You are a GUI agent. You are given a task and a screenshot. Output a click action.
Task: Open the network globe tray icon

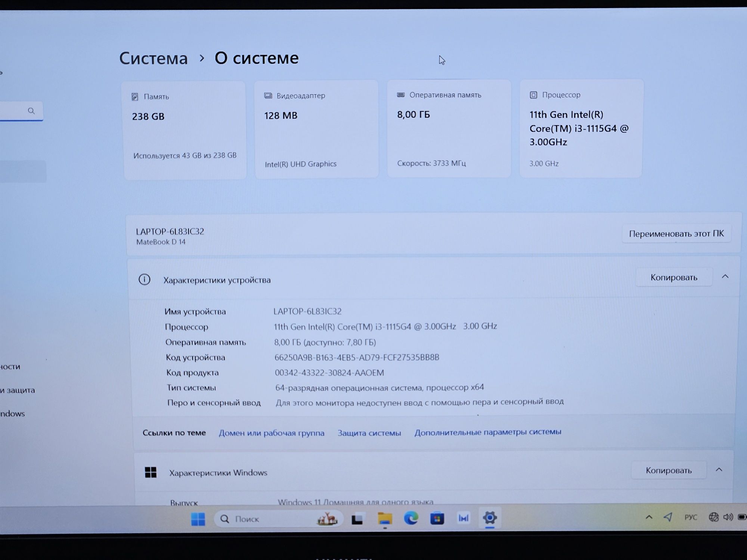(x=713, y=517)
